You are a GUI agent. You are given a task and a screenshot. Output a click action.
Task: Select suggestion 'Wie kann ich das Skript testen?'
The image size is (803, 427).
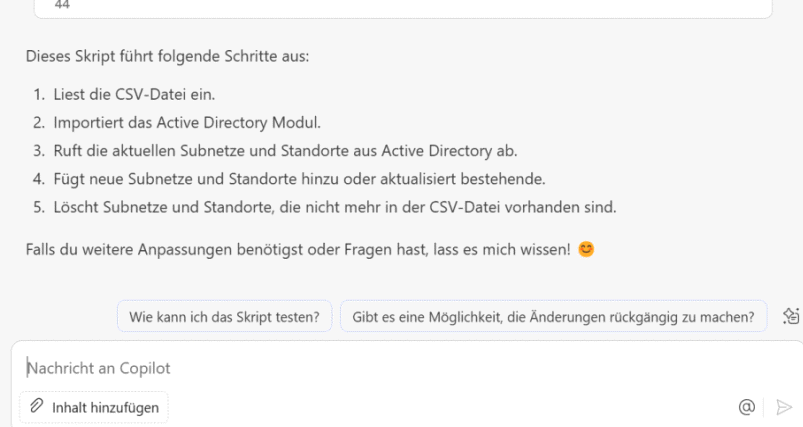(224, 316)
